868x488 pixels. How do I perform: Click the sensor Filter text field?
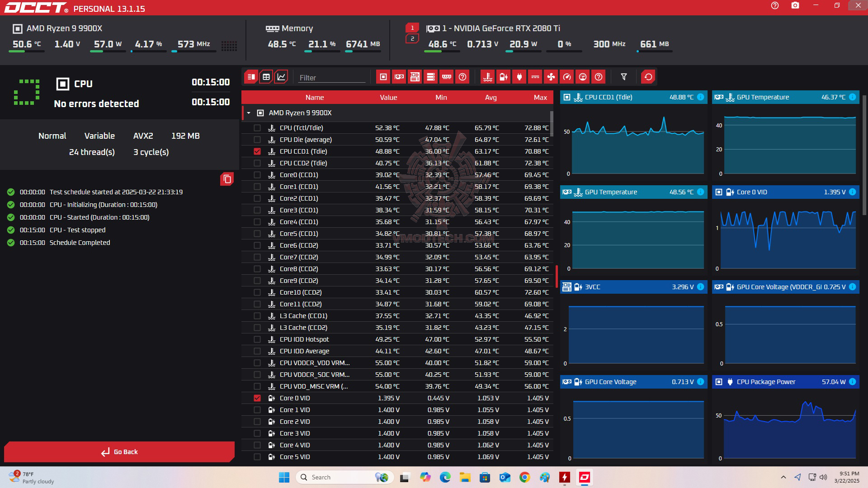coord(331,78)
